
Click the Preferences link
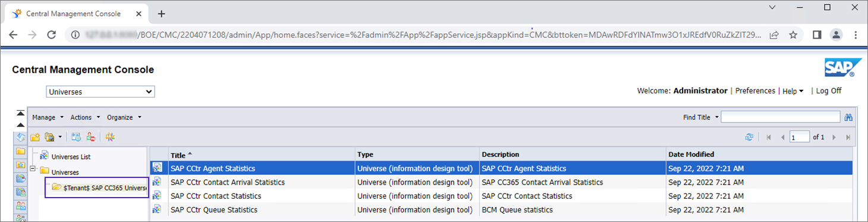pyautogui.click(x=755, y=90)
